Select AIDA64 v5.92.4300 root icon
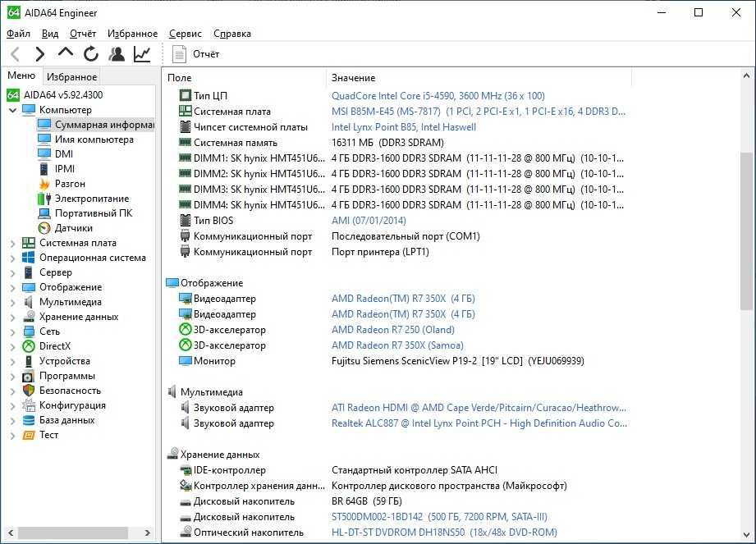The height and width of the screenshot is (544, 756). 13,95
